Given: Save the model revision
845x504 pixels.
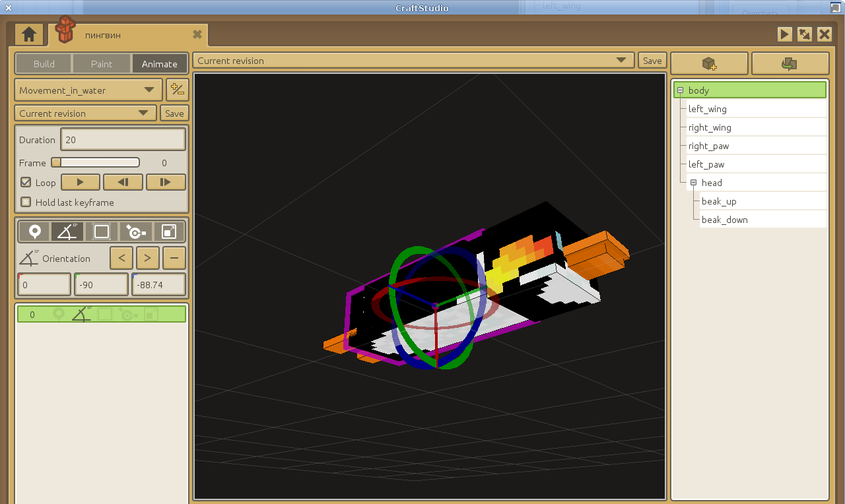Looking at the screenshot, I should 652,61.
